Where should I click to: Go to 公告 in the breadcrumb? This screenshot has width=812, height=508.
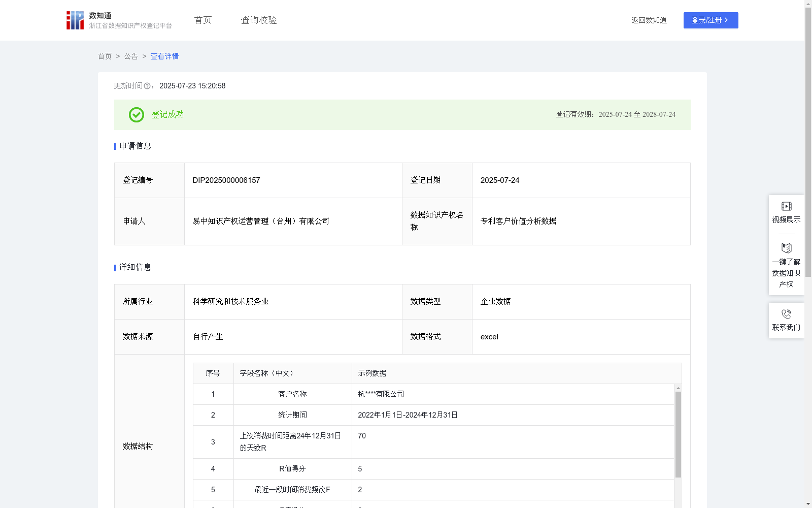[x=131, y=56]
